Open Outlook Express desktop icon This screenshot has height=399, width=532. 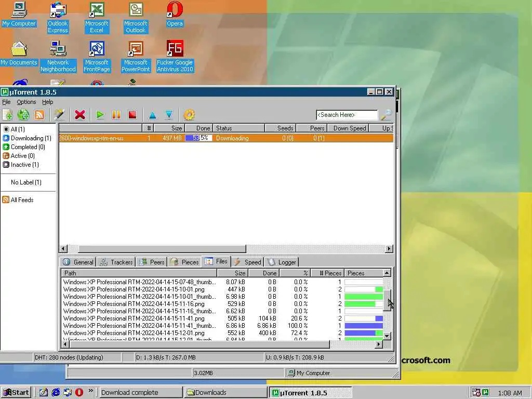pyautogui.click(x=58, y=18)
